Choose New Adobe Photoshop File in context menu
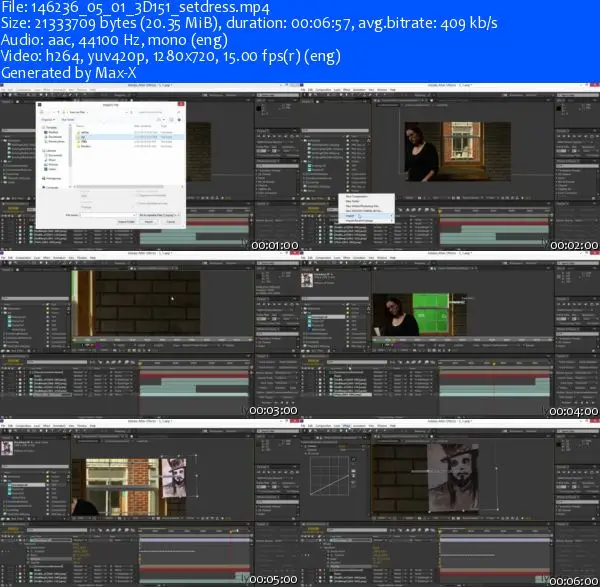 pyautogui.click(x=362, y=206)
